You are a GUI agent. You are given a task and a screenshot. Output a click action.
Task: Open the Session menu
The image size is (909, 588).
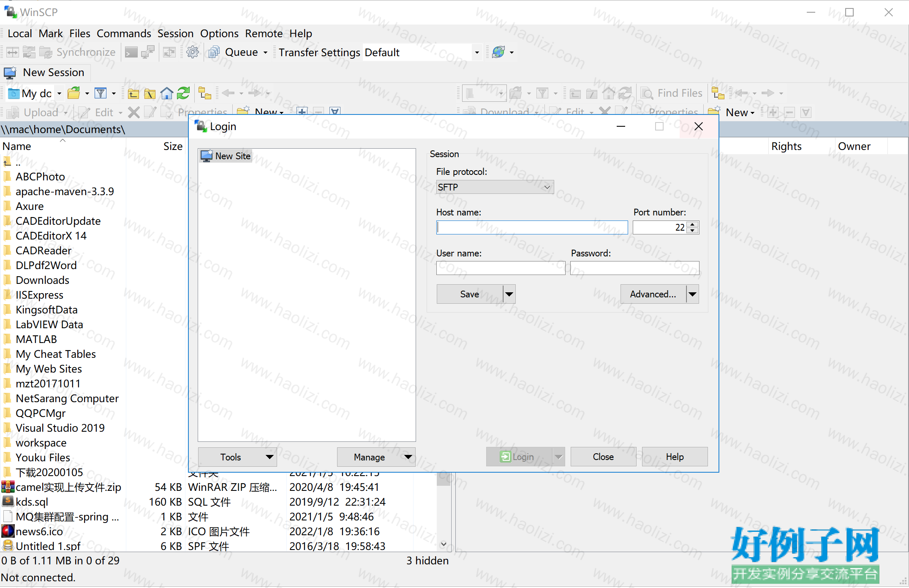(x=175, y=33)
